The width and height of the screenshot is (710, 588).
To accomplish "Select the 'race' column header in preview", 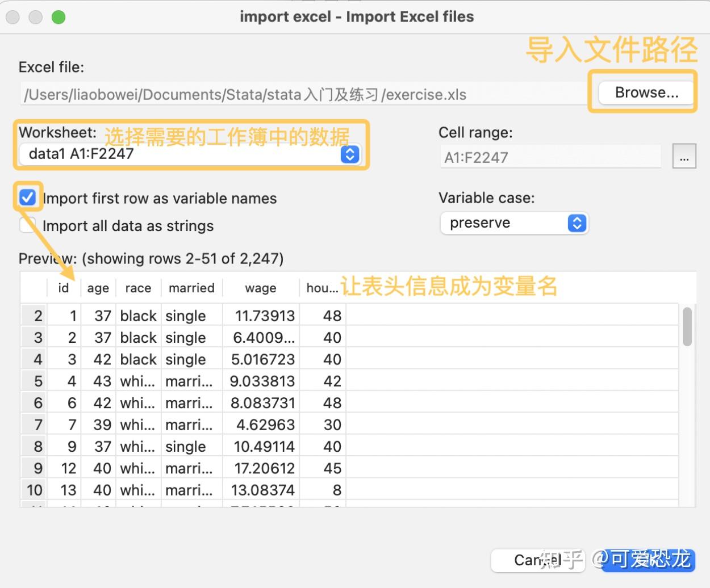I will (x=137, y=288).
